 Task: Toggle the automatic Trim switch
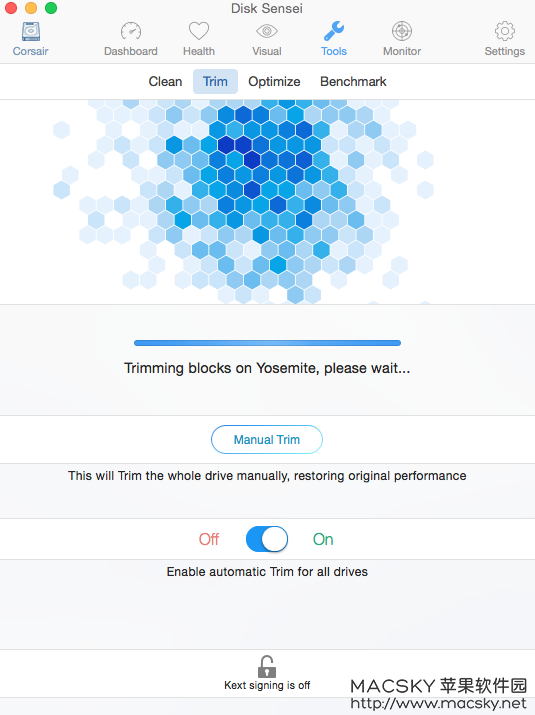pos(267,539)
